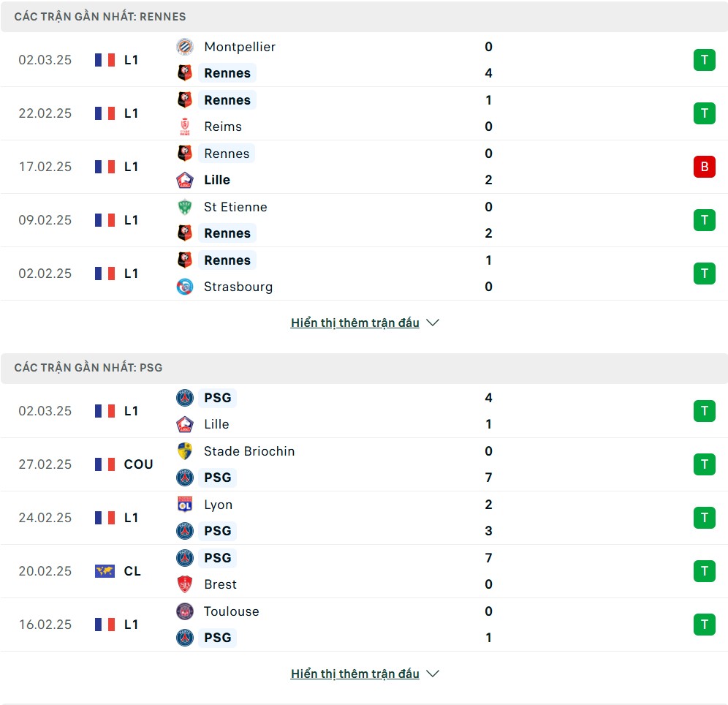Click the Strasbourg club logo

(185, 287)
